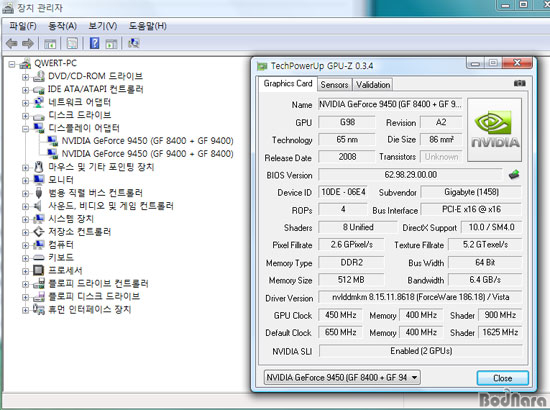The height and width of the screenshot is (410, 550).
Task: Click the Bus Interface PCI-E x16 @ x16 value
Action: (x=471, y=209)
